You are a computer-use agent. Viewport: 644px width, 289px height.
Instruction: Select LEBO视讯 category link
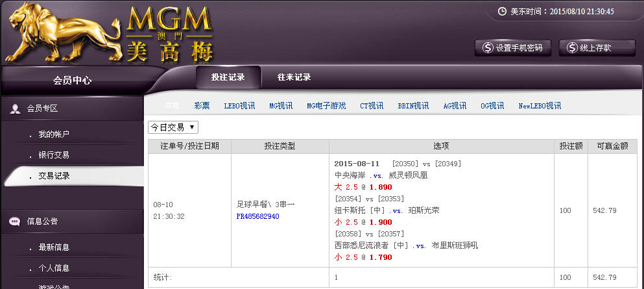(x=239, y=106)
